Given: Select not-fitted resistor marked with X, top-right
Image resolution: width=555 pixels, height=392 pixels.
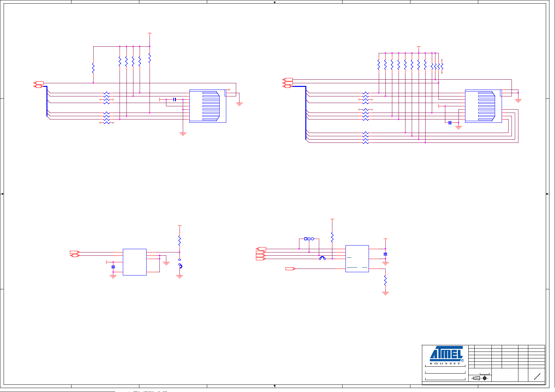Looking at the screenshot, I should pos(442,66).
